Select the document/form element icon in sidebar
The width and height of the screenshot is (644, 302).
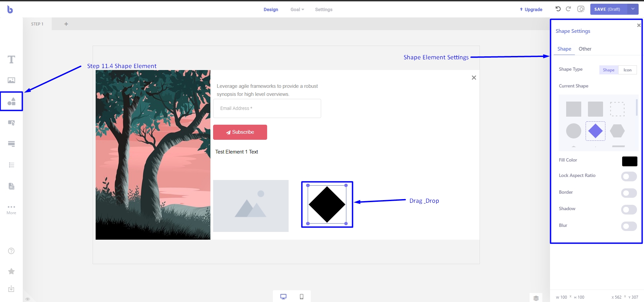11,186
